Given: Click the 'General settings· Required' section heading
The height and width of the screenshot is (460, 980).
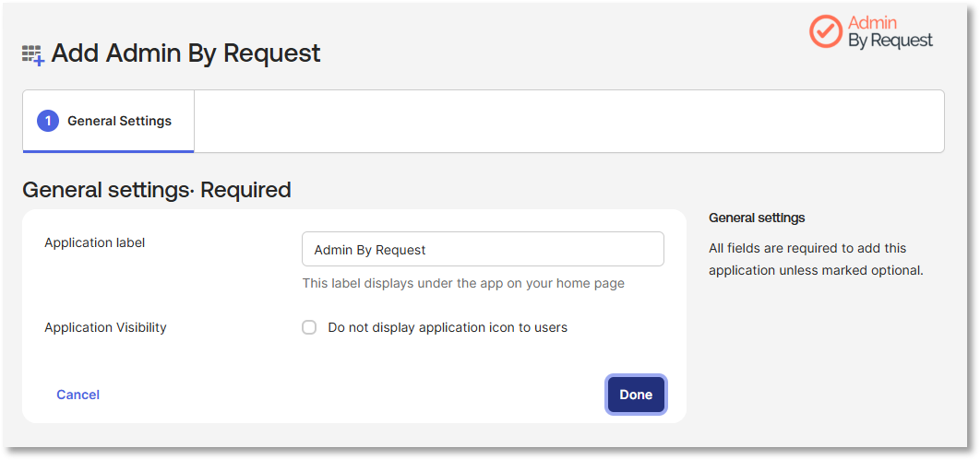Looking at the screenshot, I should coord(157,189).
